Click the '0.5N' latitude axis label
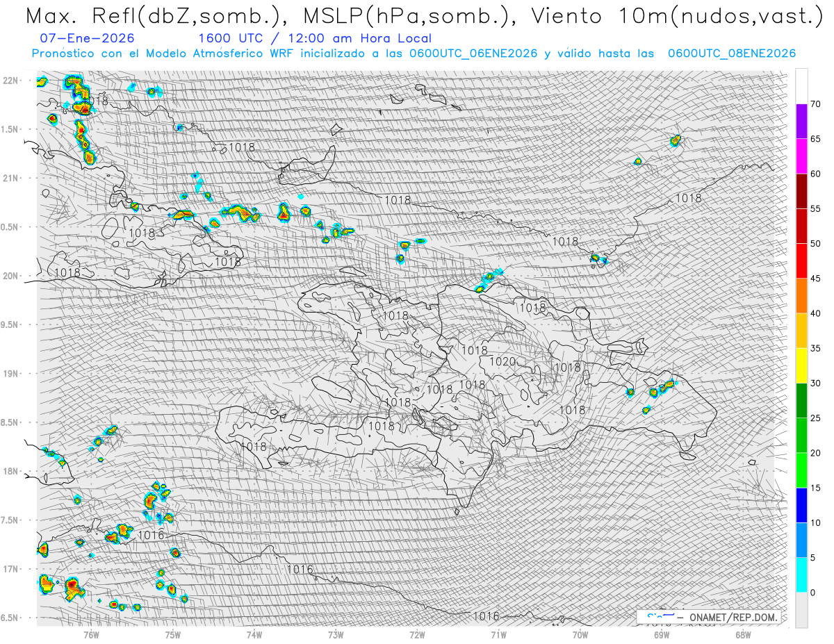Screen dimensions: 834x644 pyautogui.click(x=10, y=227)
